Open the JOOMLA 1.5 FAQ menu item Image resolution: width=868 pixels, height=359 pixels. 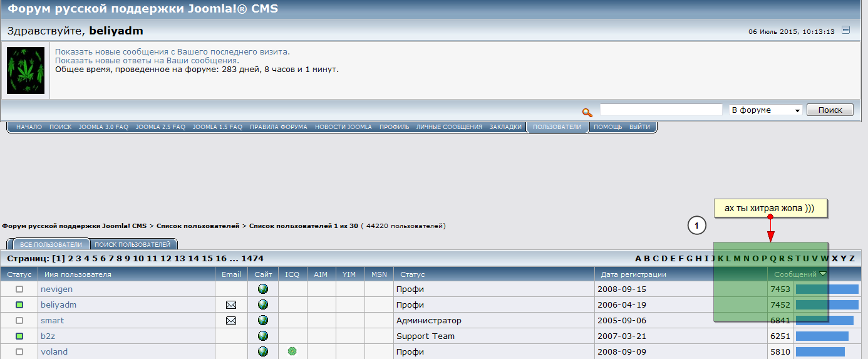tap(217, 127)
